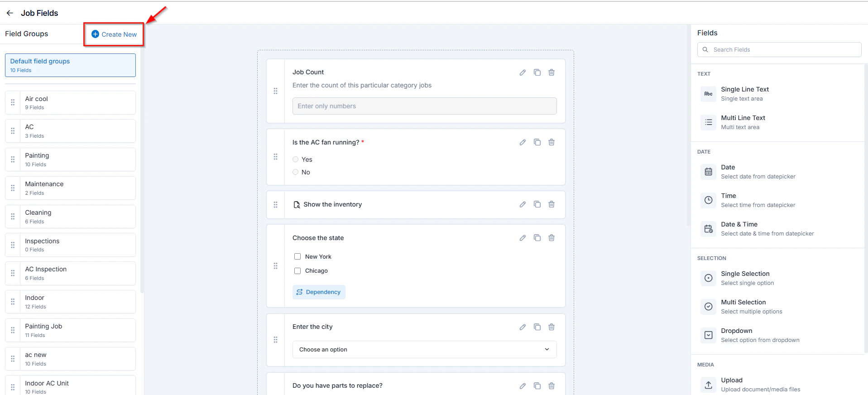868x395 pixels.
Task: Open the Maintenance field group
Action: pyautogui.click(x=70, y=188)
